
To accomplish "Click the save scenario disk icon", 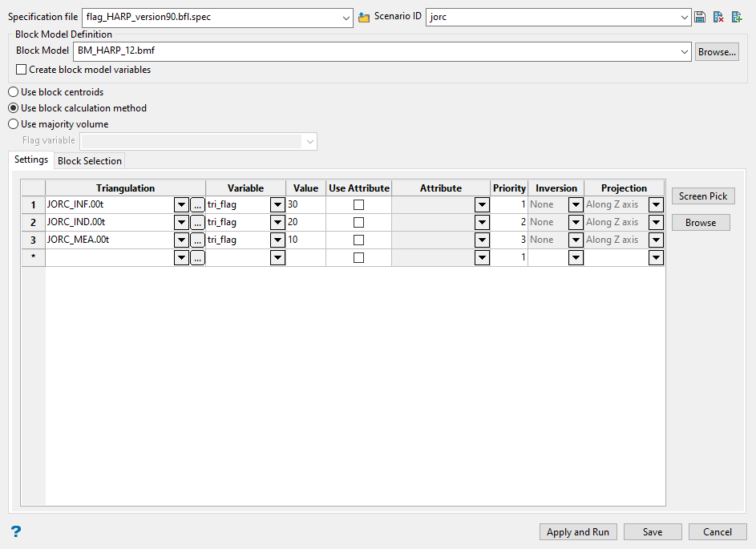I will click(x=700, y=18).
